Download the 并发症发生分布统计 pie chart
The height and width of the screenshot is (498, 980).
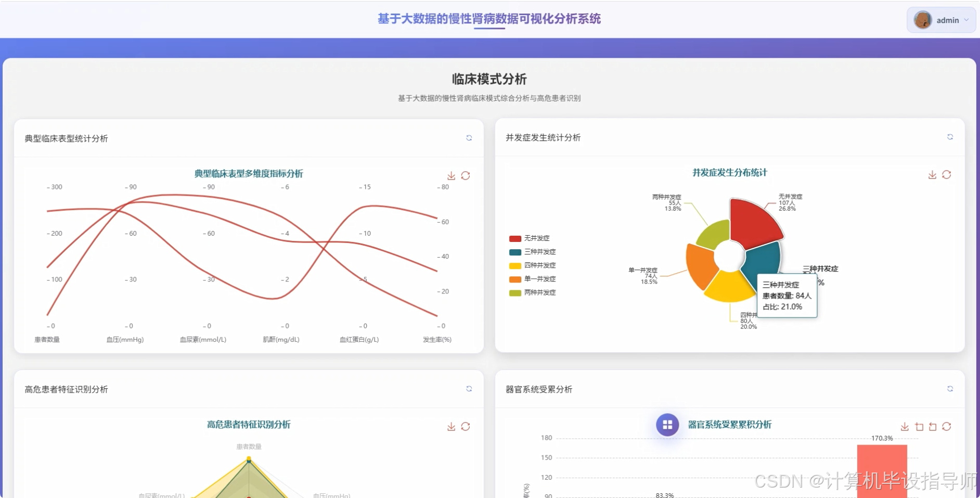click(932, 175)
